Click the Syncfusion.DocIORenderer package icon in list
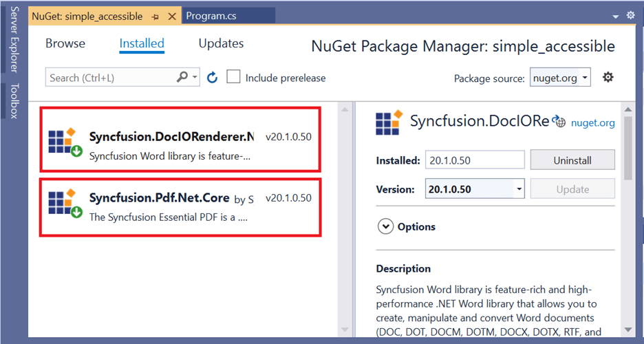This screenshot has width=644, height=344. (x=65, y=142)
